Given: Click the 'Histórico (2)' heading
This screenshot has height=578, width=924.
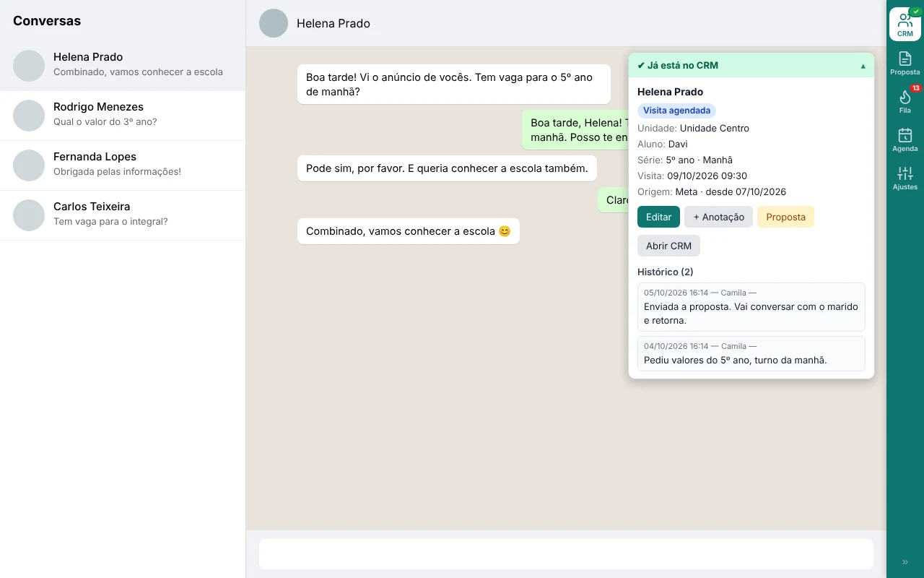Looking at the screenshot, I should (665, 272).
